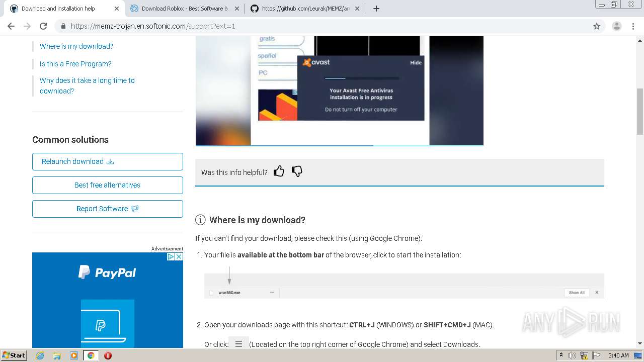Click wrar550.exe in the download bar image

pyautogui.click(x=229, y=292)
